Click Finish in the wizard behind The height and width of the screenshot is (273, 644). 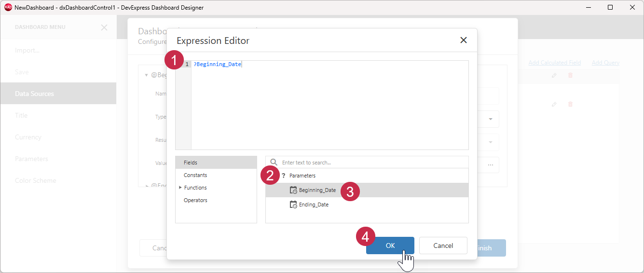[492, 248]
